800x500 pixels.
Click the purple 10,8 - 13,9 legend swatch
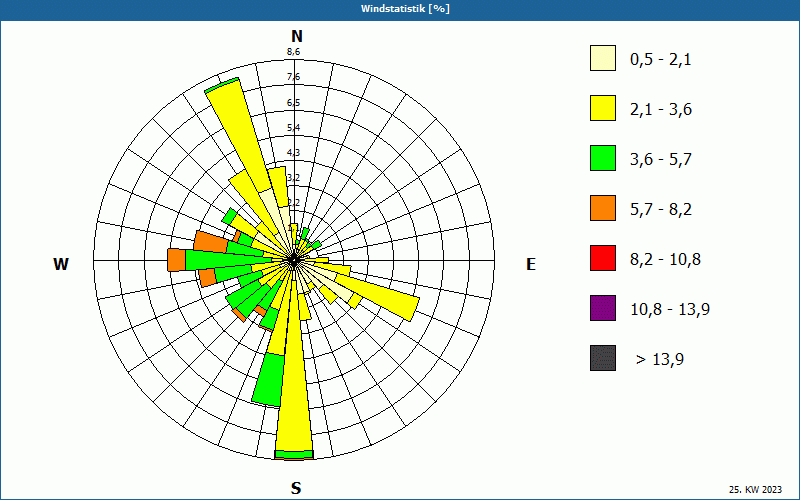[x=603, y=308]
